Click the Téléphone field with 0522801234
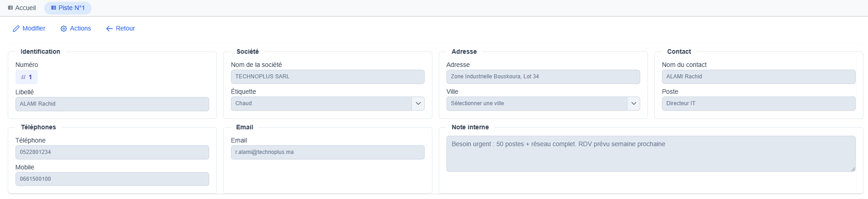Screen dimensions: 868x199 (x=112, y=152)
